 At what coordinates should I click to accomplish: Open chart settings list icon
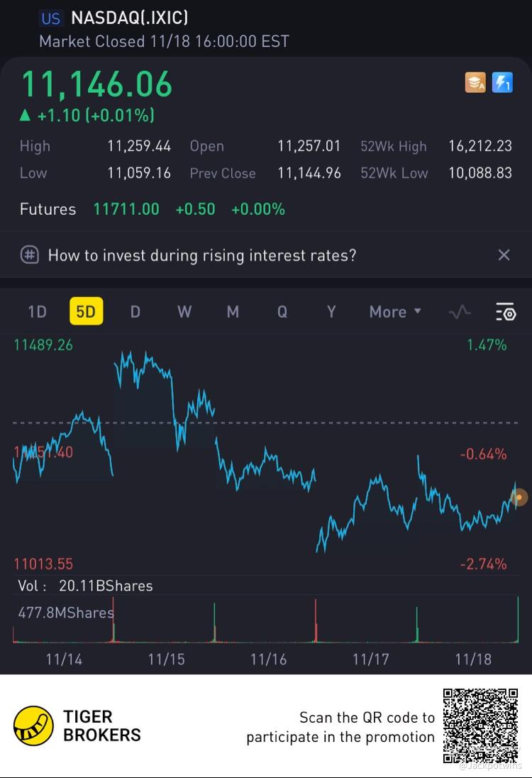point(504,312)
